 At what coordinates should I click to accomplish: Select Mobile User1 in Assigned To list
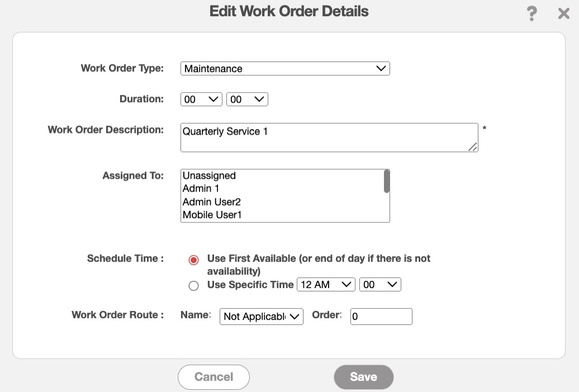tap(212, 214)
